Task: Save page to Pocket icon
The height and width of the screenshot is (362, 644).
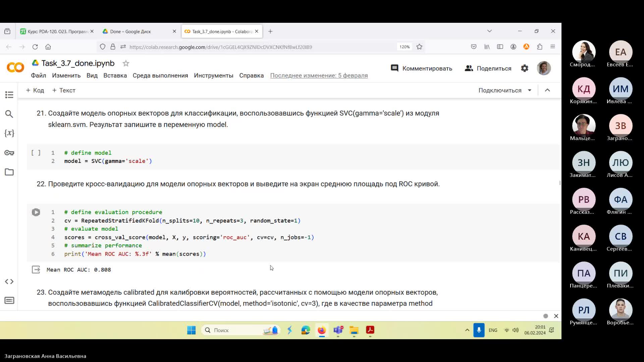Action: [474, 47]
